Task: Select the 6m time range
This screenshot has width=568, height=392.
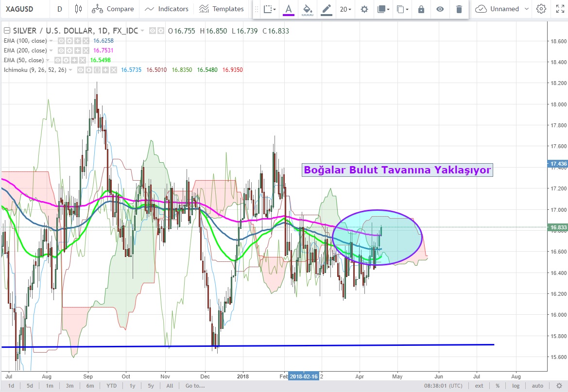Action: (90, 386)
